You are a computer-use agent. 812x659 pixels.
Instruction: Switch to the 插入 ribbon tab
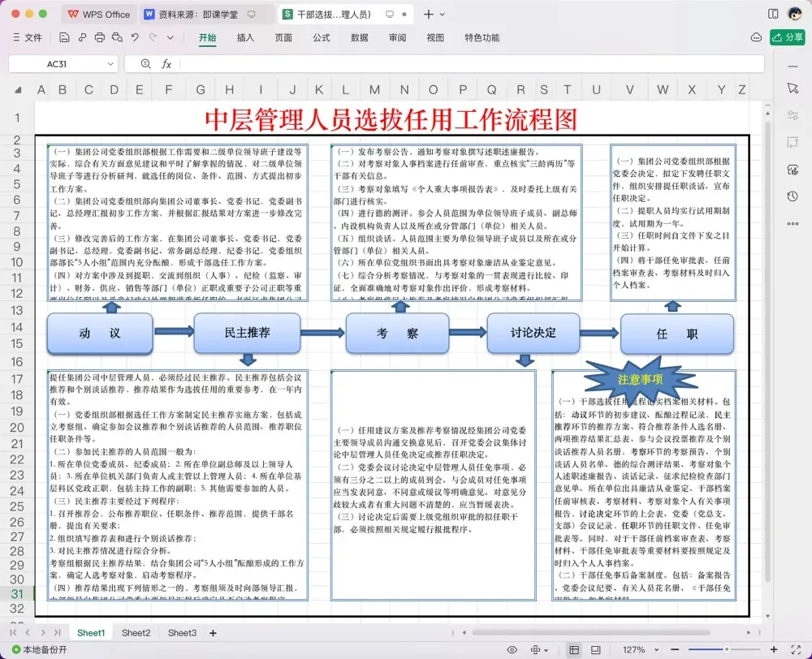point(245,37)
